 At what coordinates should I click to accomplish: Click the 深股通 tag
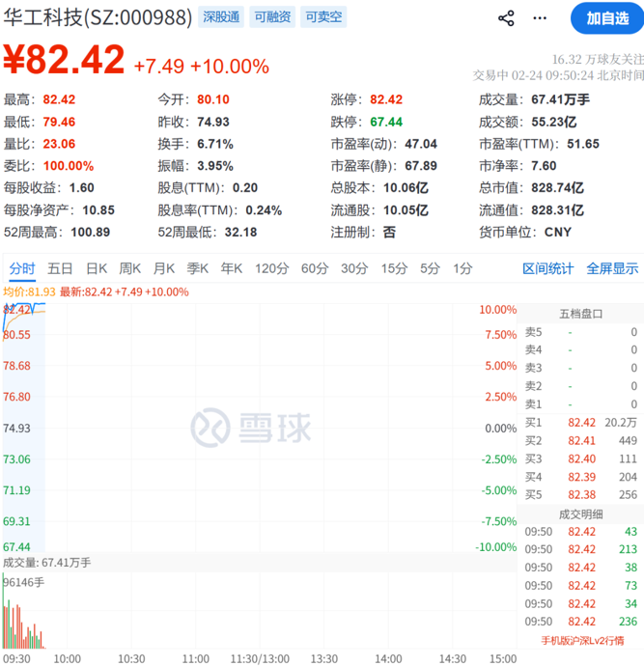(x=220, y=17)
